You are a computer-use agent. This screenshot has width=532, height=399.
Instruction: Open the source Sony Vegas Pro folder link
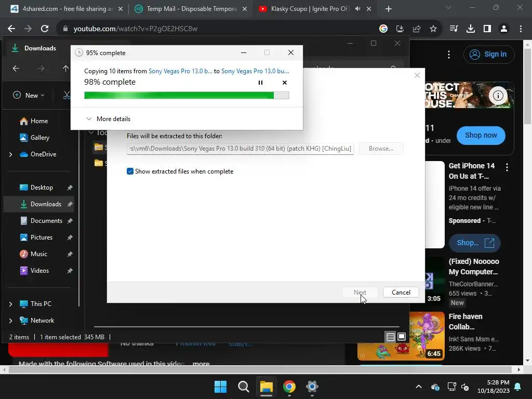click(x=180, y=71)
